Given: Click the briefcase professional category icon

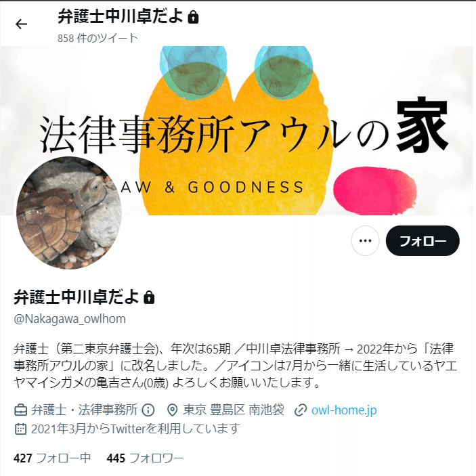Looking at the screenshot, I should [20, 410].
